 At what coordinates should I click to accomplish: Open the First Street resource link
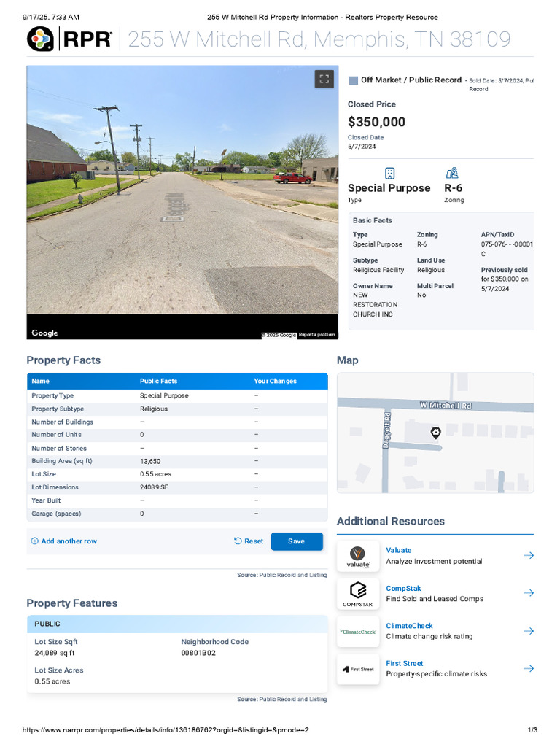404,664
